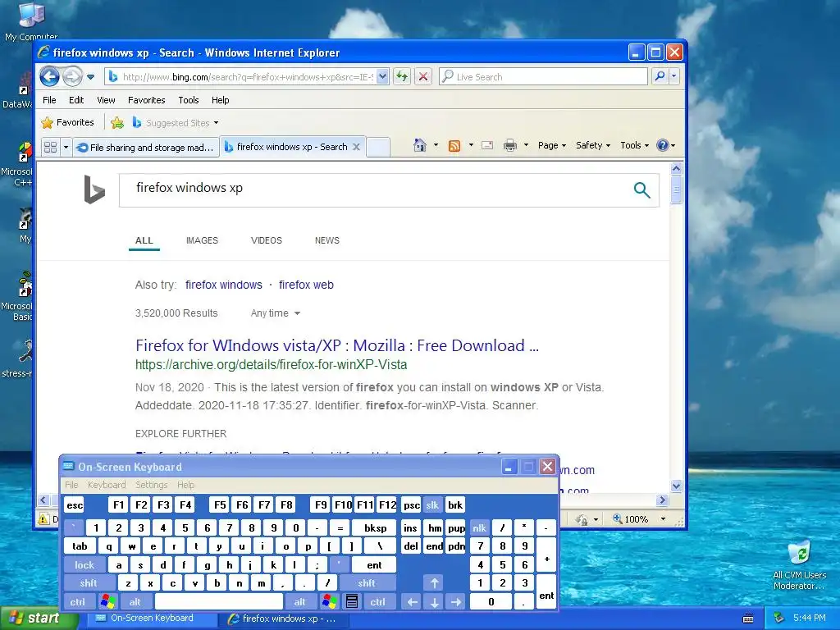840x630 pixels.
Task: Click the RSS Feeds icon
Action: tap(454, 146)
